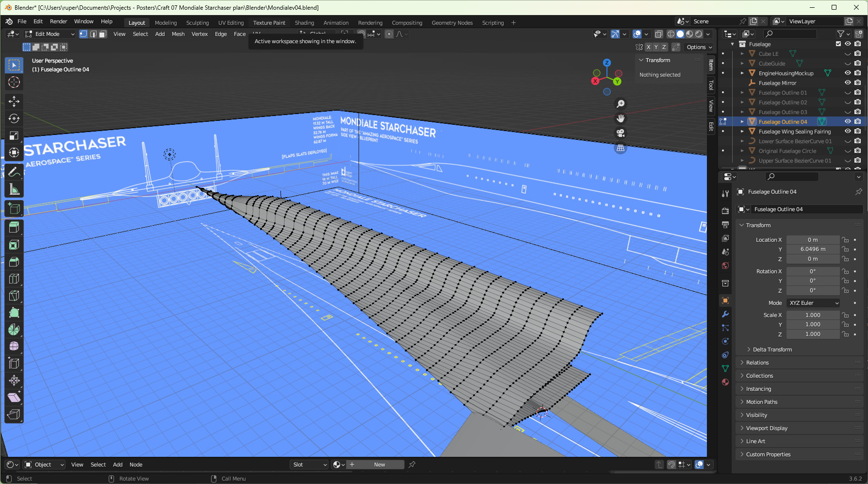This screenshot has height=484, width=868.
Task: Open the Material properties tab
Action: [725, 382]
